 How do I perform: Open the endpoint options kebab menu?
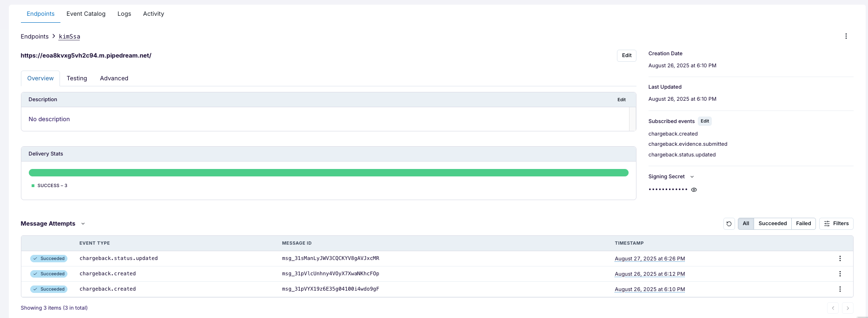coord(846,36)
